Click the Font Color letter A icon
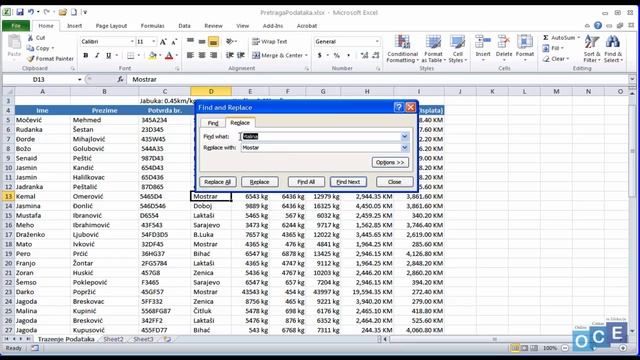This screenshot has width=640, height=360. click(169, 56)
